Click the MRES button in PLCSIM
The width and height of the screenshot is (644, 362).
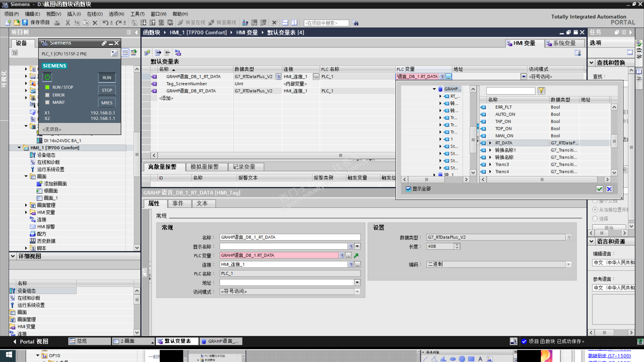coord(107,103)
